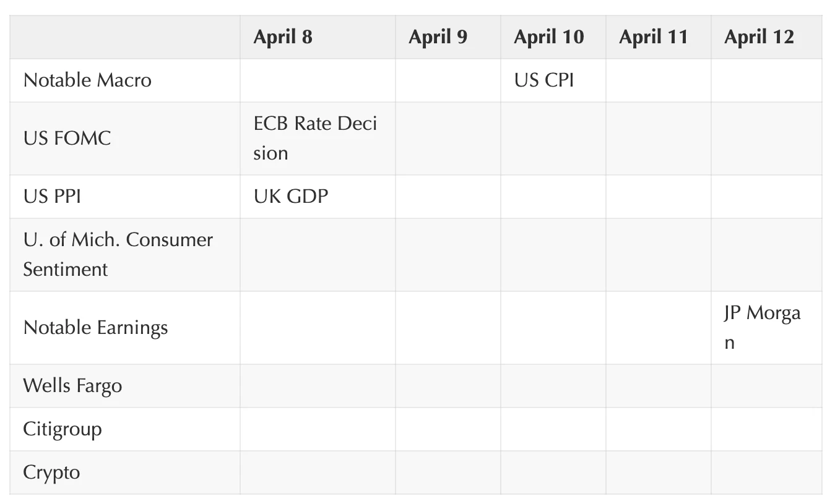Click the Notable Macro row label

[87, 80]
